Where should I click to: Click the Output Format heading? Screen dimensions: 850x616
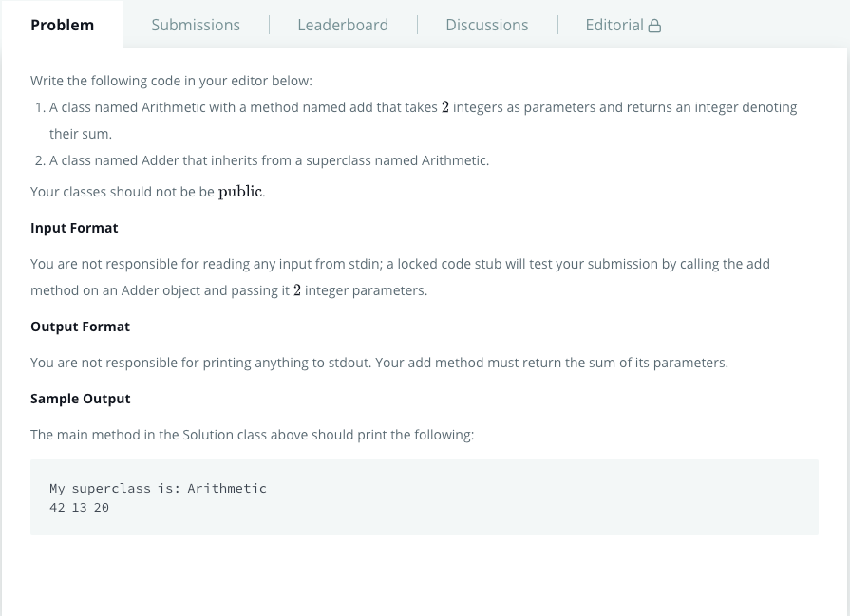coord(80,327)
